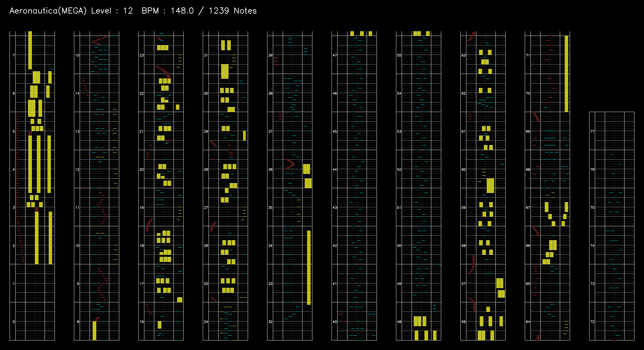Image resolution: width=644 pixels, height=350 pixels.
Task: Click measure number 68 label
Action: pyautogui.click(x=528, y=169)
